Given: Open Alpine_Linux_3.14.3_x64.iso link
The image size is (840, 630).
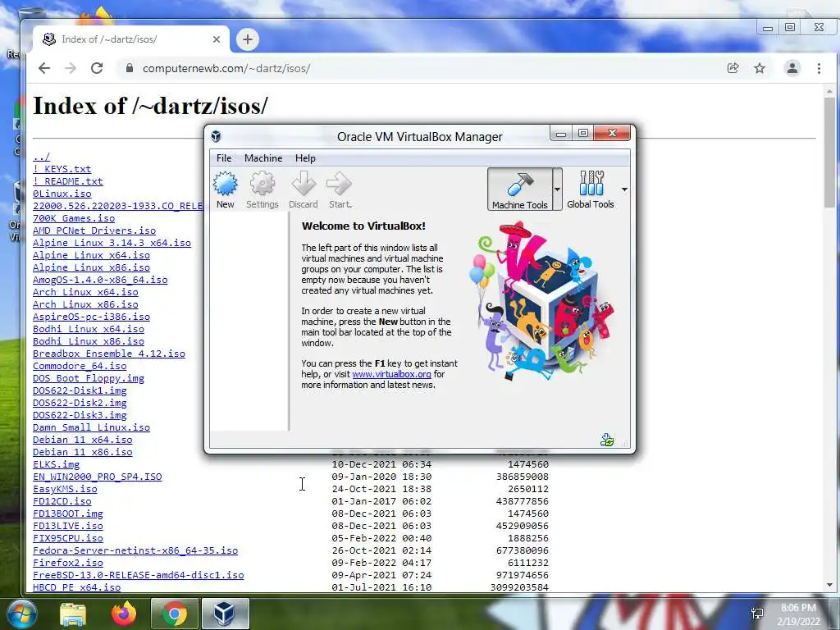Looking at the screenshot, I should tap(112, 243).
